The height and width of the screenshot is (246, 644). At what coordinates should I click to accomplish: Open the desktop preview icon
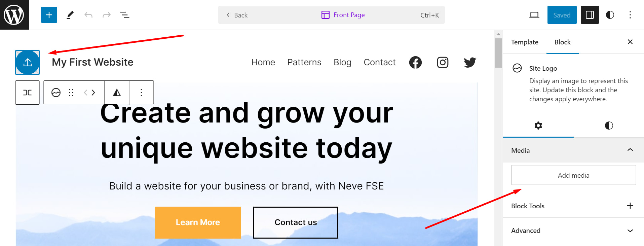point(534,15)
